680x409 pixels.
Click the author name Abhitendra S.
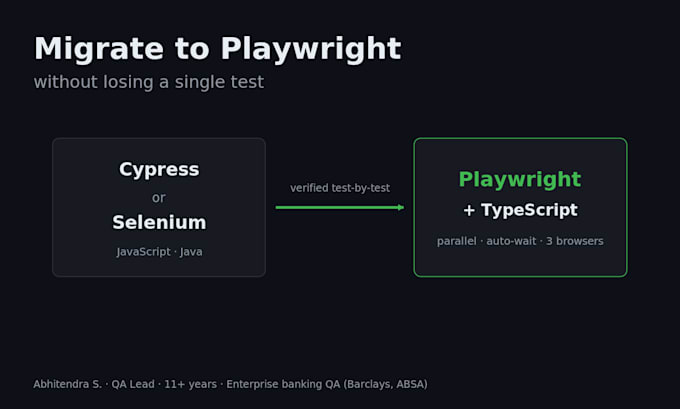tap(68, 384)
